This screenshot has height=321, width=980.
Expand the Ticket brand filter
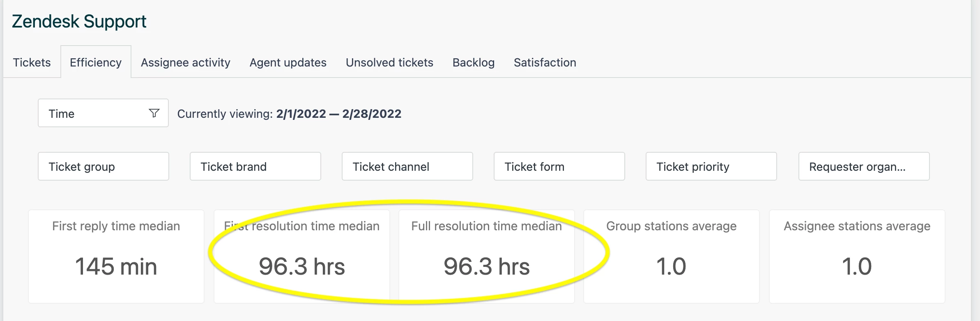[x=255, y=167]
